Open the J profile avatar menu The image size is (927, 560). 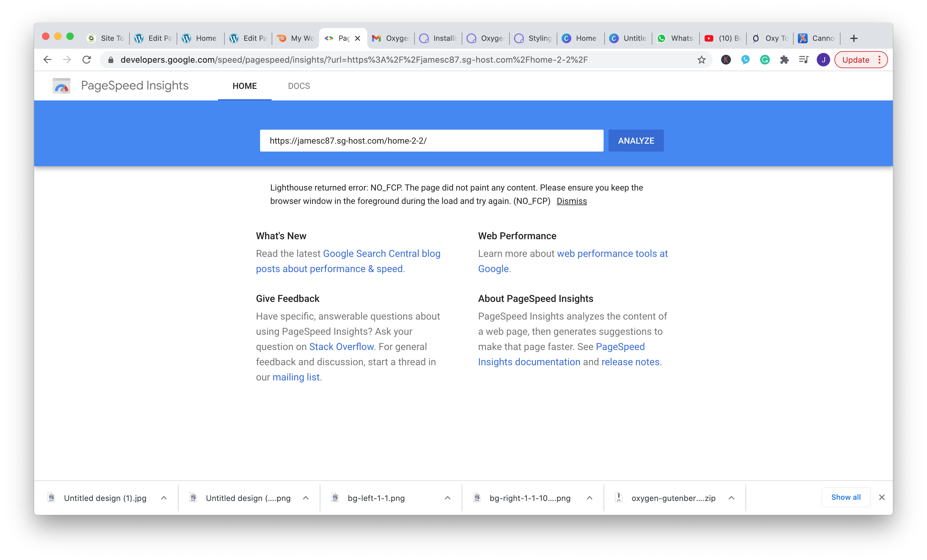(823, 59)
